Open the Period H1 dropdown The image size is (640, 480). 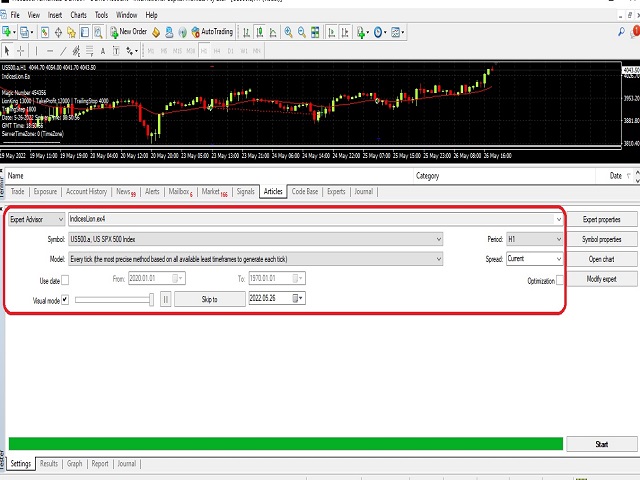tap(534, 239)
